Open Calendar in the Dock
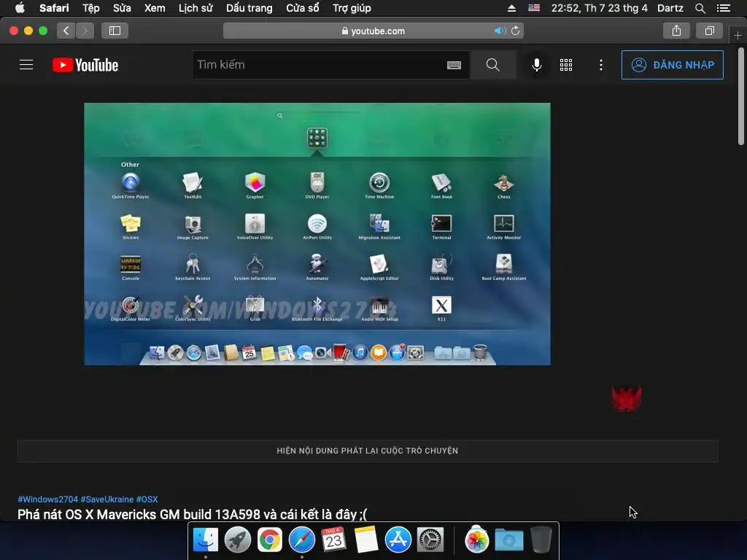747x560 pixels. (333, 540)
